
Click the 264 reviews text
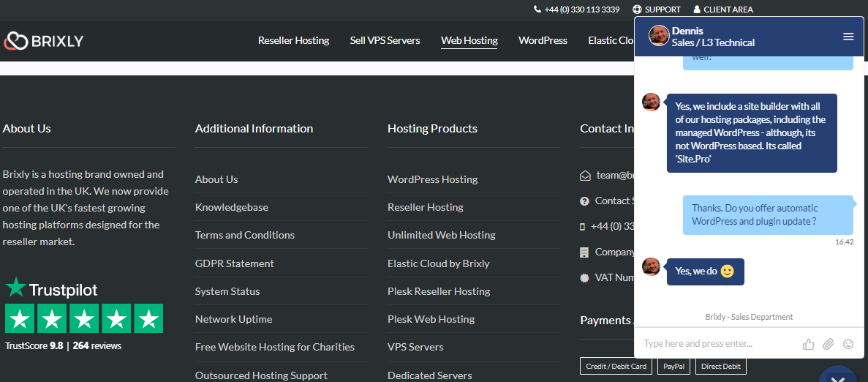[97, 346]
